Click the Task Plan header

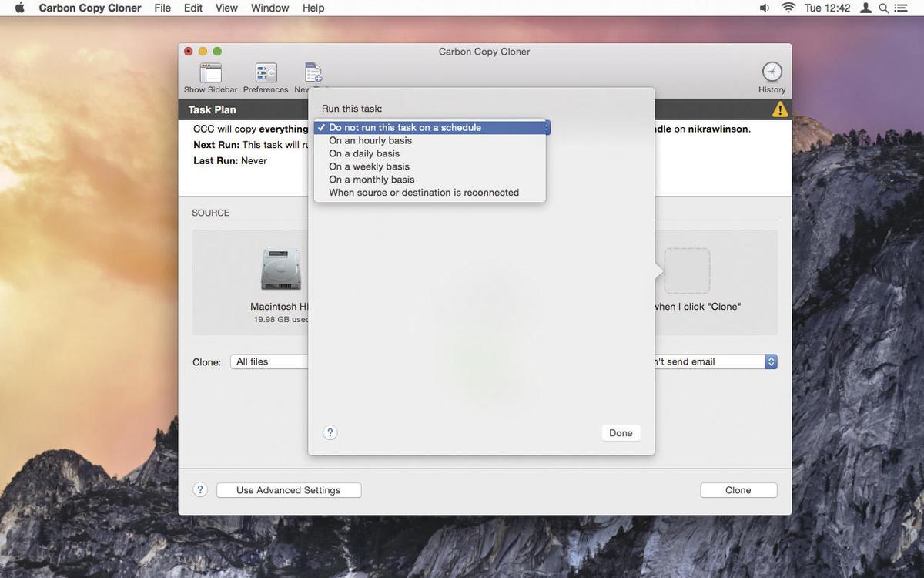tap(213, 109)
